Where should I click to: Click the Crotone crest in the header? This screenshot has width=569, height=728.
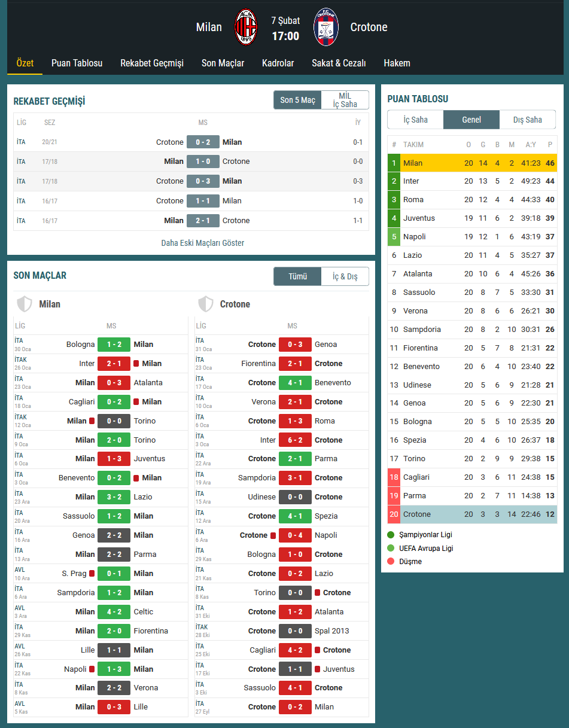tap(326, 27)
